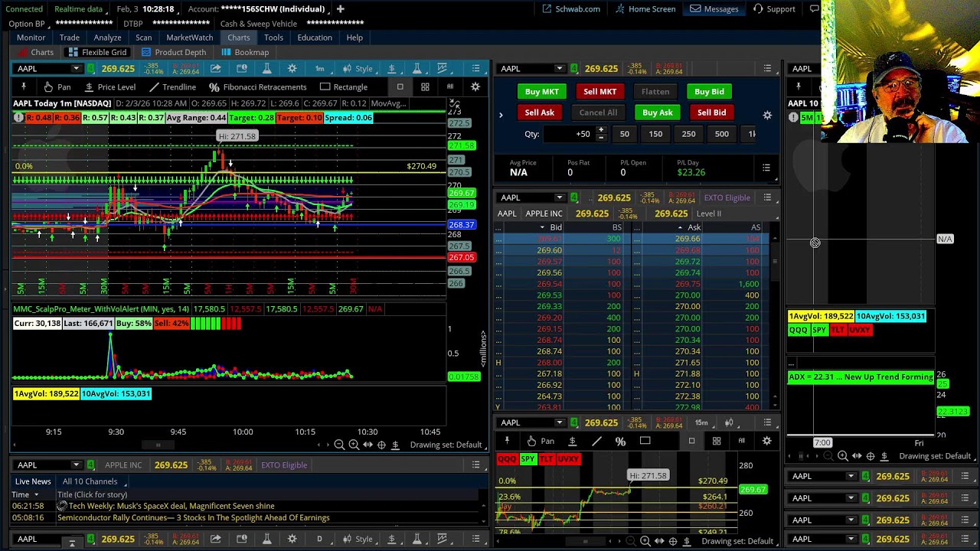The image size is (980, 551).
Task: Open the 1m timeframe selector
Action: point(319,69)
